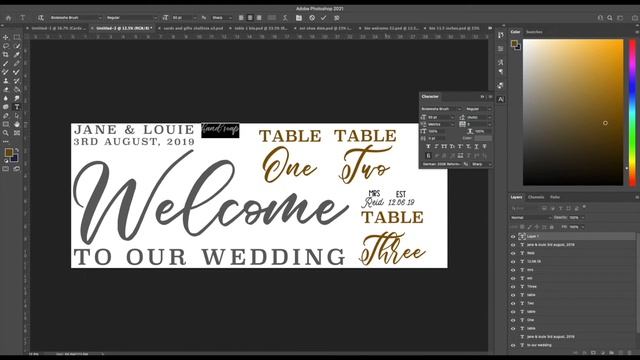Viewport: 640px width, 360px height.
Task: Select the Eraser tool
Action: [6, 89]
